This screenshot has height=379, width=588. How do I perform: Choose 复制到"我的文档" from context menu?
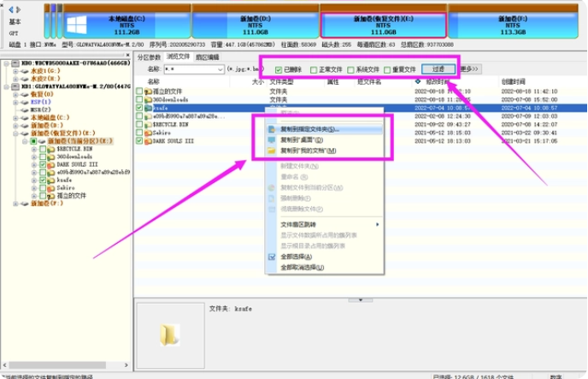(x=314, y=151)
